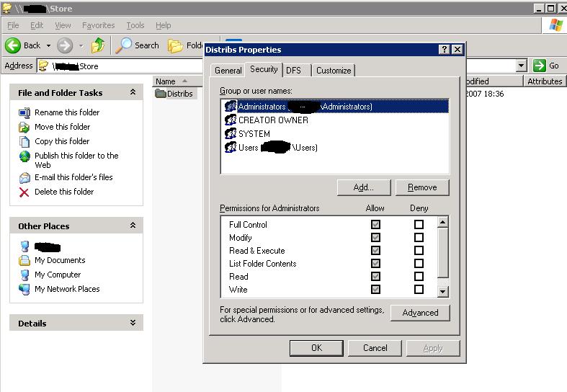Open the Favorites menu

[99, 25]
